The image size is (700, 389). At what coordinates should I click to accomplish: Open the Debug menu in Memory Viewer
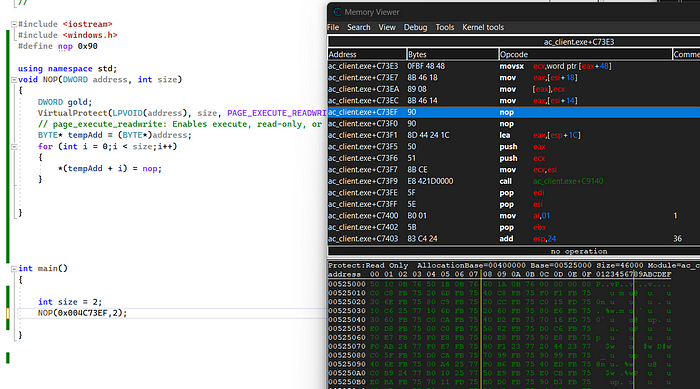pyautogui.click(x=415, y=27)
